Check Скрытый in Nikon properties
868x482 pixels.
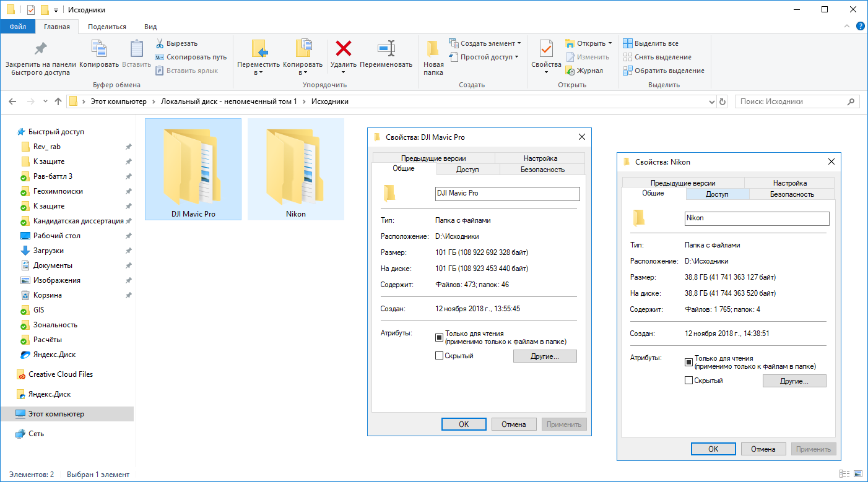coord(688,381)
